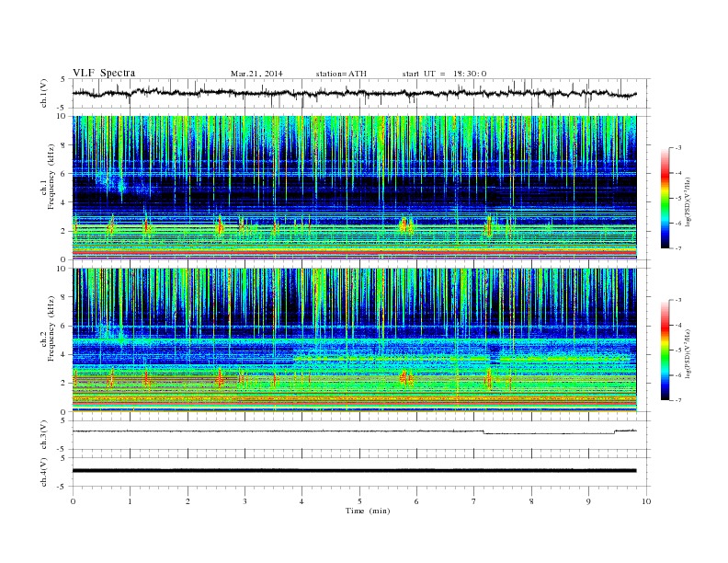Click the '7' tick on the time axis

474,501
